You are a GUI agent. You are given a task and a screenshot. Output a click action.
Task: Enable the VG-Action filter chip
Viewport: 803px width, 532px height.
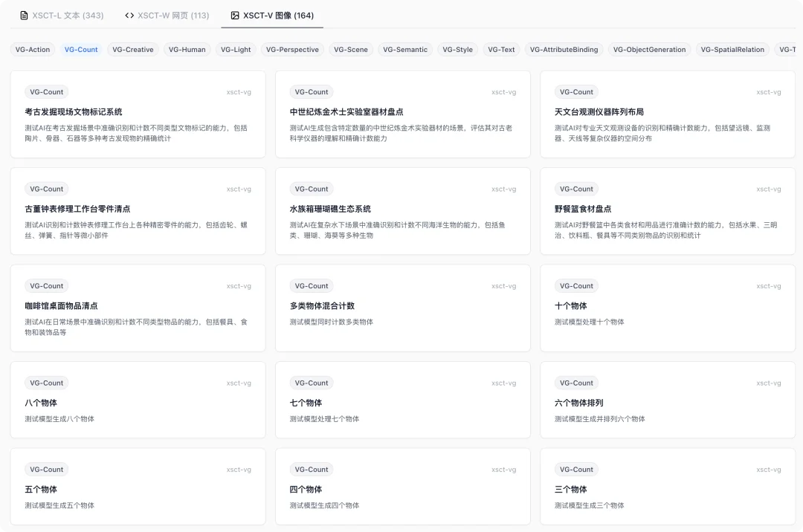[32, 50]
